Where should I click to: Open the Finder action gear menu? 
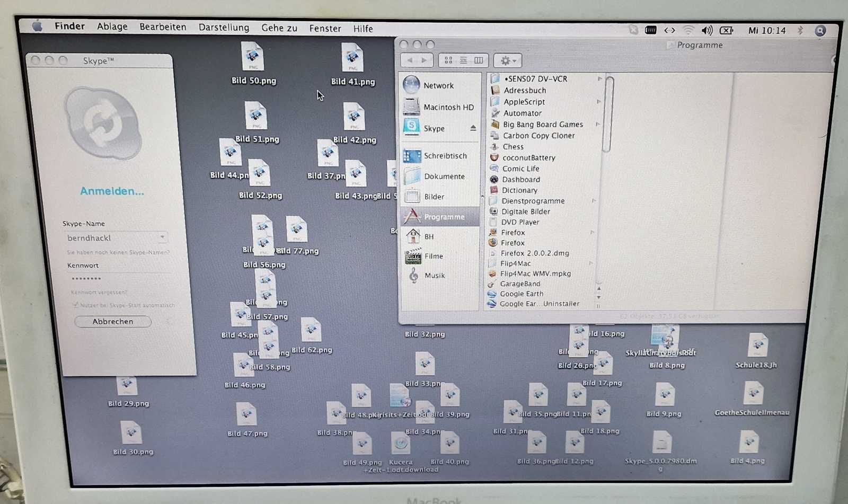point(508,61)
